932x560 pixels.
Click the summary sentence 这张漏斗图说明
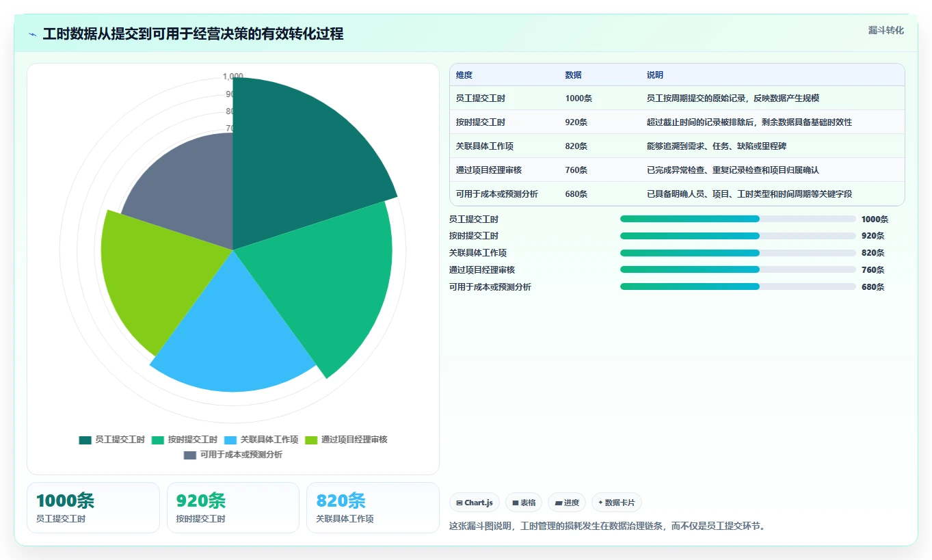tap(607, 526)
